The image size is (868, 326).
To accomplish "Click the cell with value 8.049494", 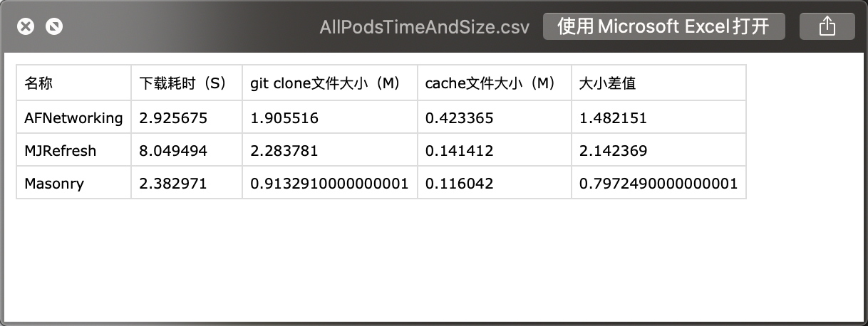I will pyautogui.click(x=187, y=150).
